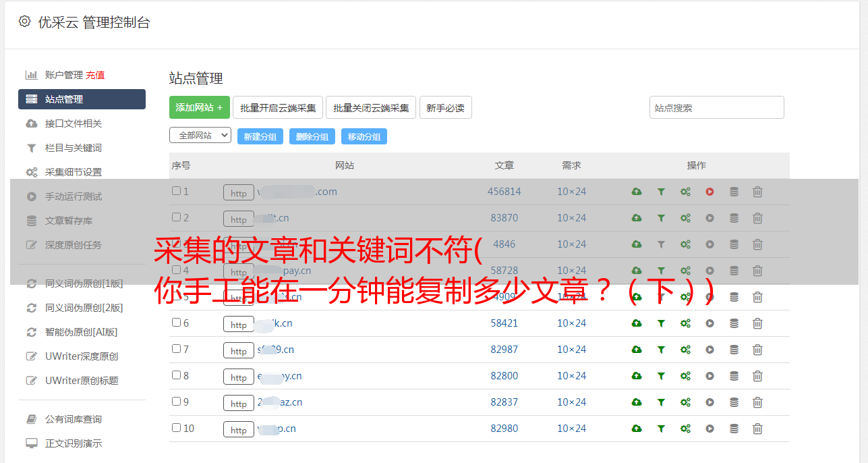Click the red 充值 link
The height and width of the screenshot is (463, 868).
(95, 75)
